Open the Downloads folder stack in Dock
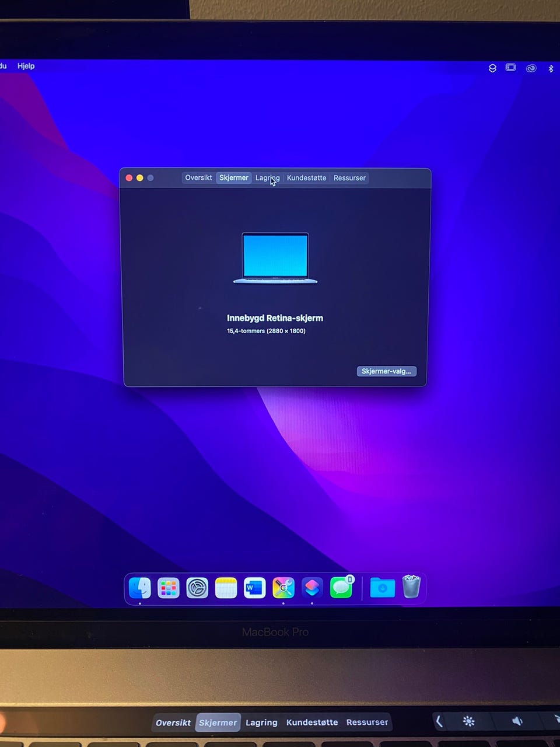Viewport: 560px width, 747px height. click(x=383, y=588)
